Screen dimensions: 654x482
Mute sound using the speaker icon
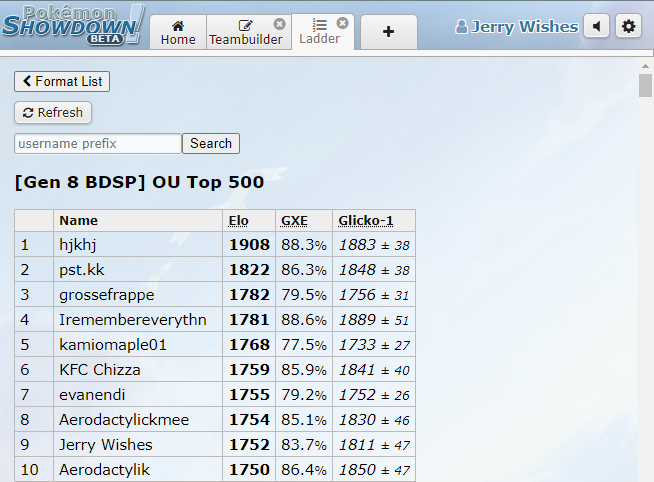click(597, 27)
